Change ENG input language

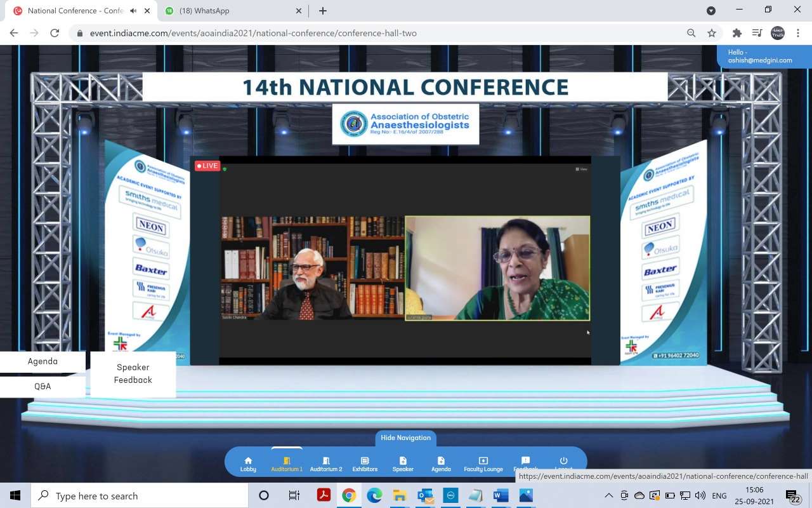[x=719, y=496]
